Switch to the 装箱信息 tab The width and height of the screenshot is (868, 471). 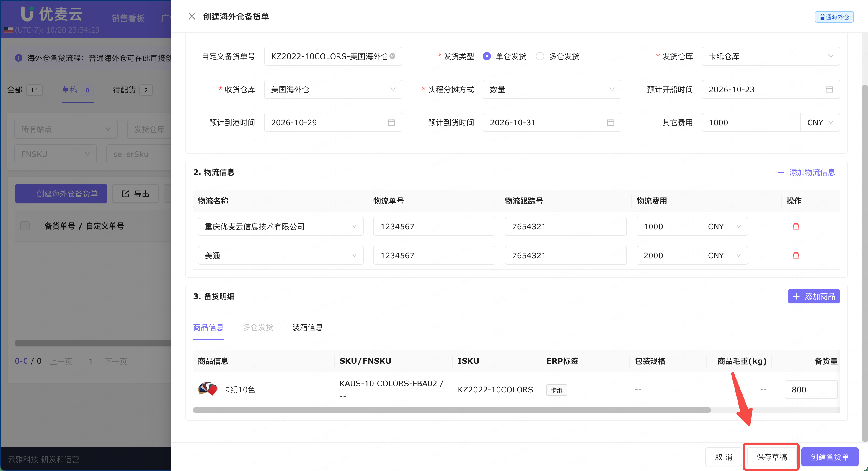307,327
